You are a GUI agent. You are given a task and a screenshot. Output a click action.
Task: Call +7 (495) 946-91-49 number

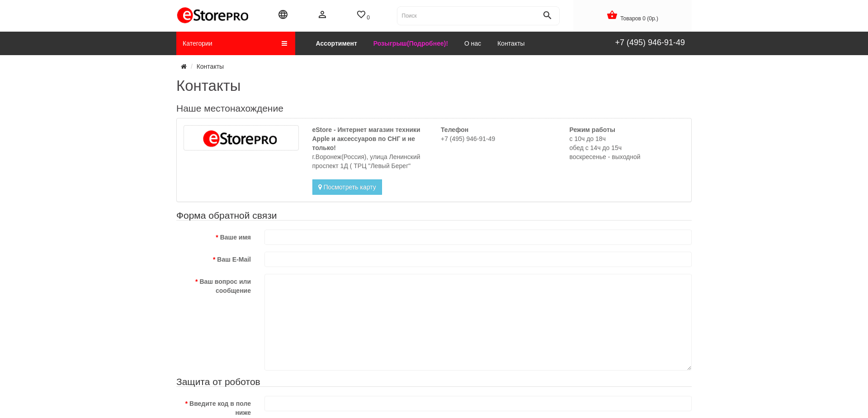[x=650, y=42]
